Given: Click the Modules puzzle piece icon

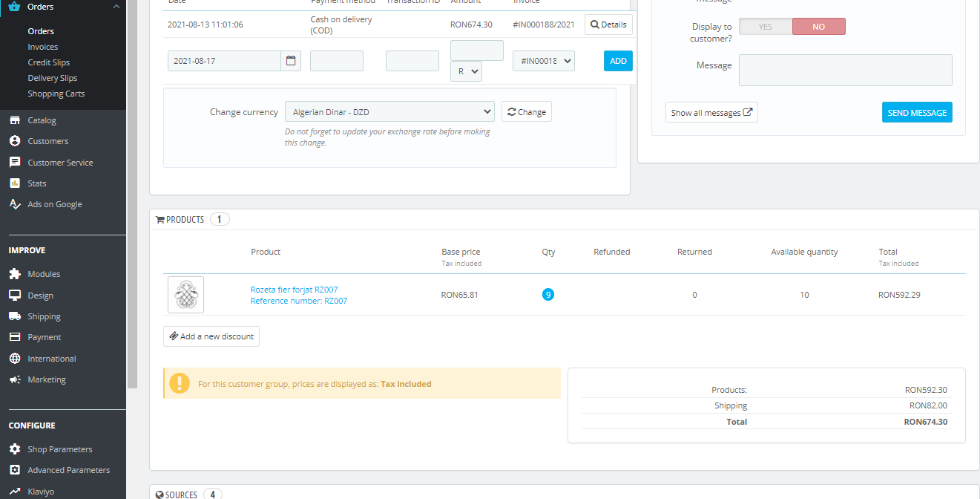Looking at the screenshot, I should 14,274.
